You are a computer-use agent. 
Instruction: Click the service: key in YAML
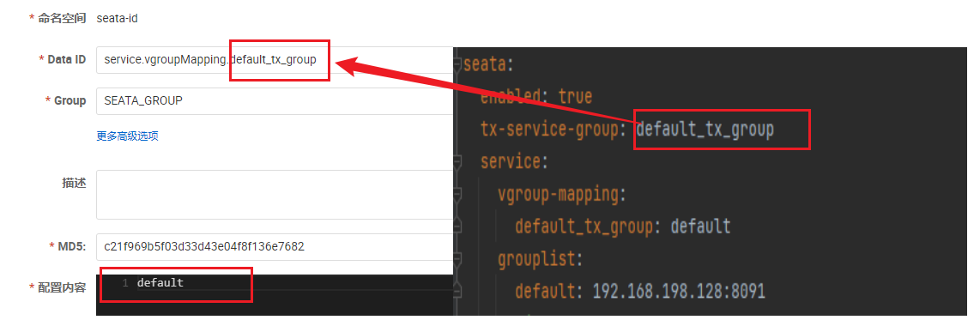[x=514, y=161]
